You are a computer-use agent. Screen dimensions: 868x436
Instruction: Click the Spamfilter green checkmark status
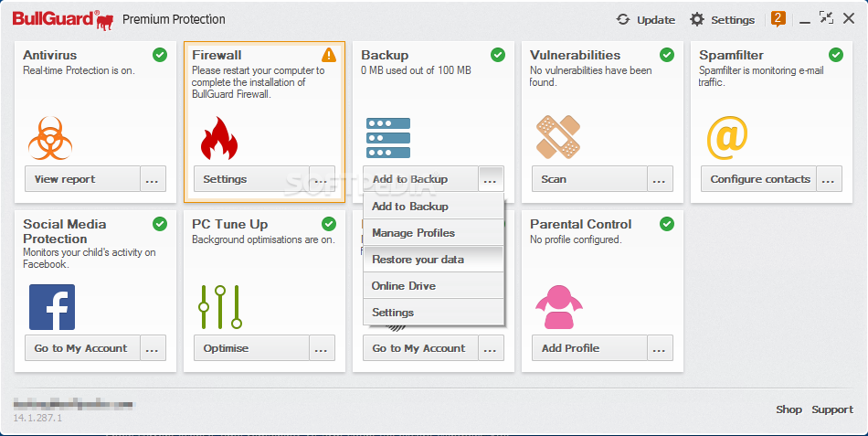pos(836,54)
